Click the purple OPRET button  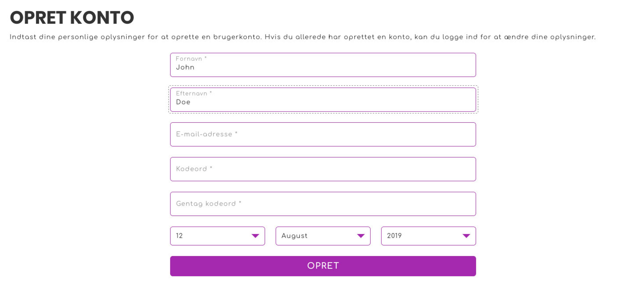point(323,266)
